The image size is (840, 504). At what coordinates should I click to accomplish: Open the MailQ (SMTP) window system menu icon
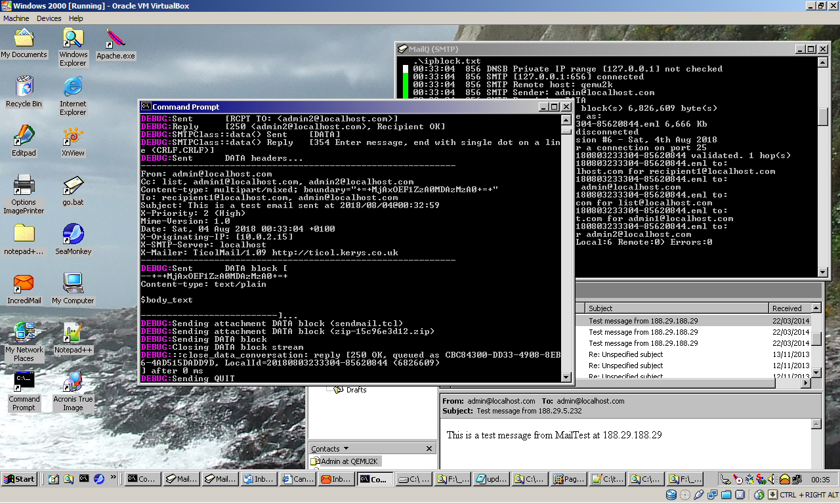[402, 49]
